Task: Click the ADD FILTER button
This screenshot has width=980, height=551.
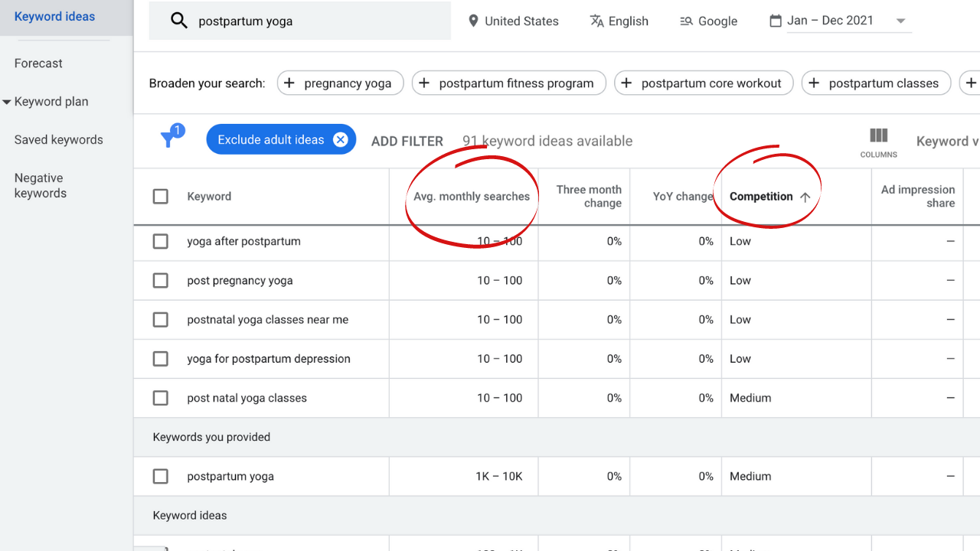Action: (x=407, y=141)
